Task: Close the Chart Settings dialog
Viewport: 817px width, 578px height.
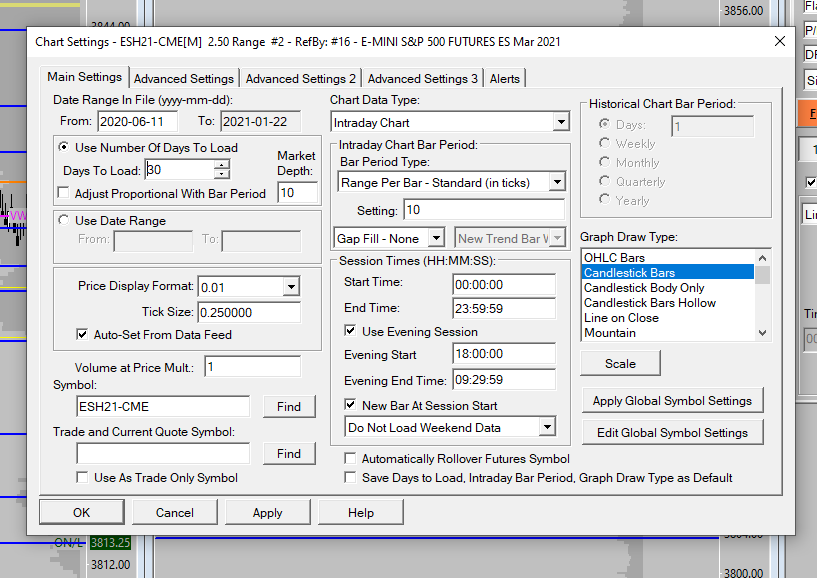Action: pos(779,41)
